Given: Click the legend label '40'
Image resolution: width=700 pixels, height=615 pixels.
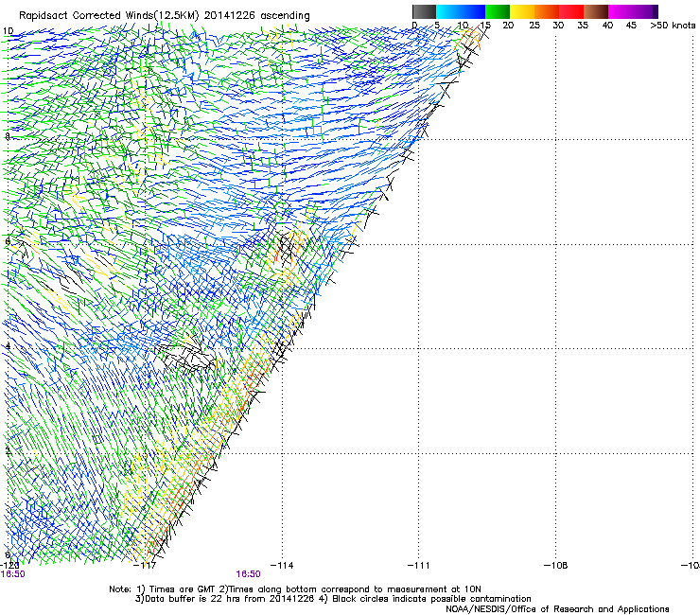Looking at the screenshot, I should [607, 26].
